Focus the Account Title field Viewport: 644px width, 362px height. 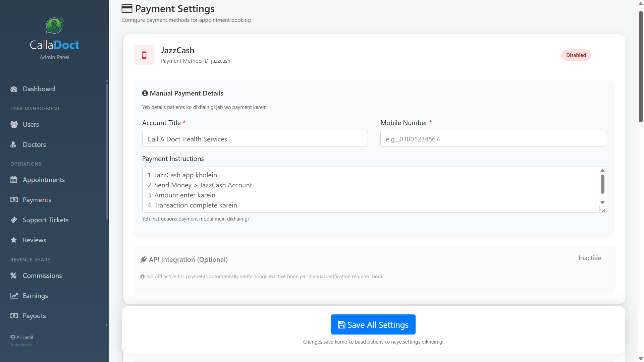tap(255, 139)
